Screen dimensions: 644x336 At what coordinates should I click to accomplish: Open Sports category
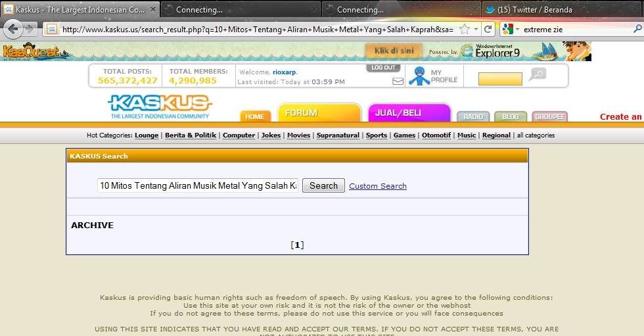(377, 135)
